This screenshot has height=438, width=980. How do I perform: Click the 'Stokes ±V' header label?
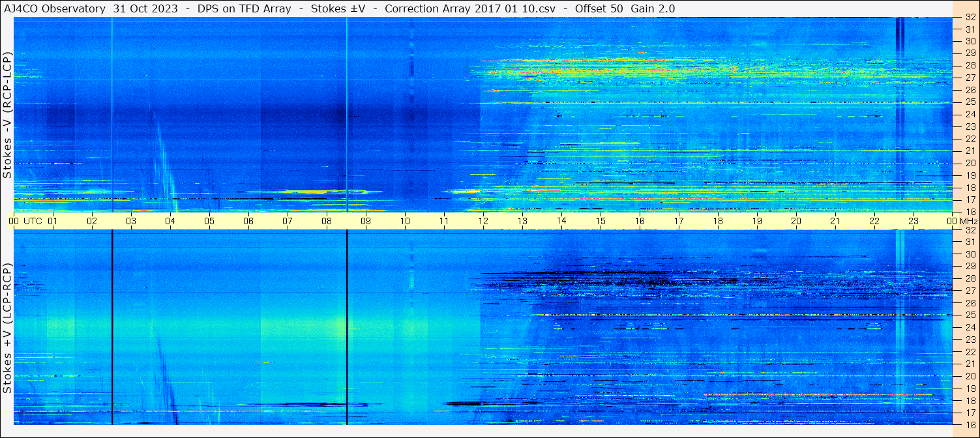click(x=338, y=8)
